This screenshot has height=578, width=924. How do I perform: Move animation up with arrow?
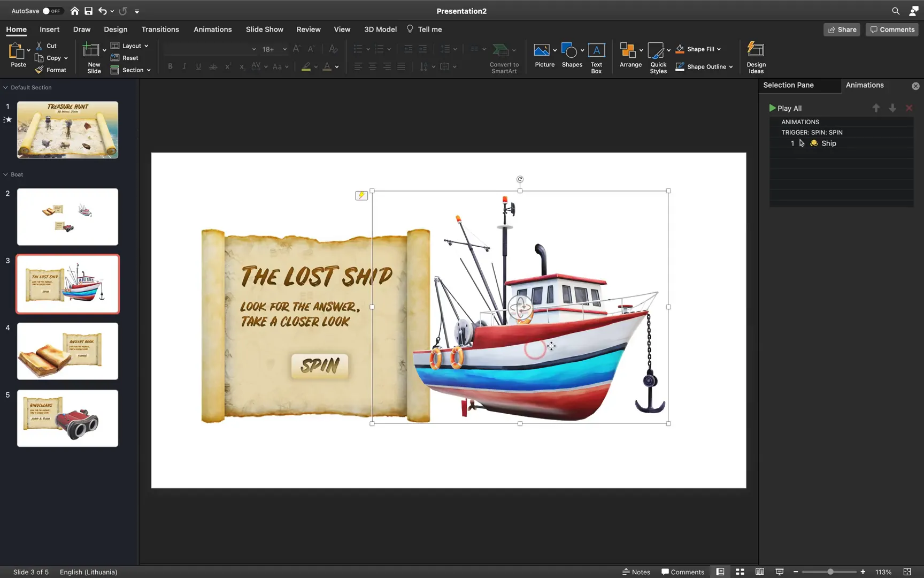click(876, 108)
